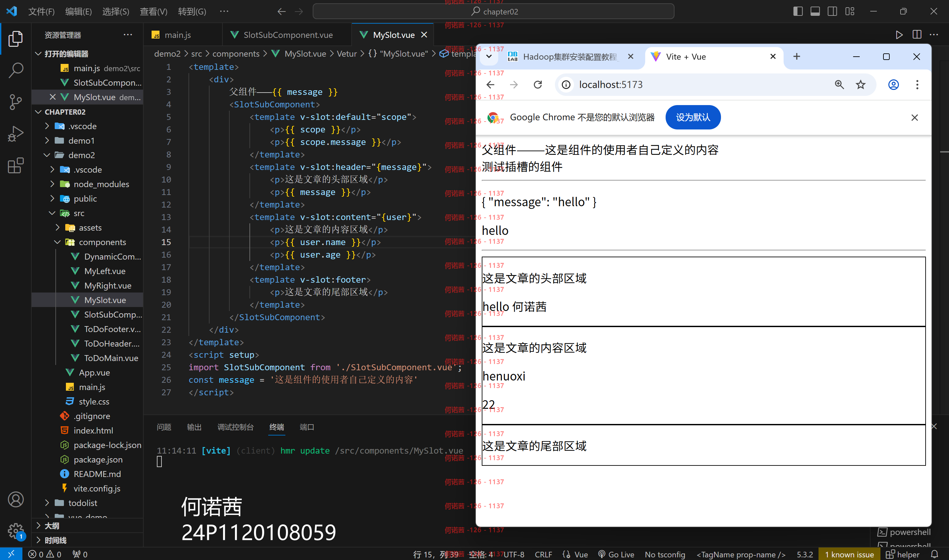Click the chapter02 command center search box
This screenshot has height=560, width=949.
pyautogui.click(x=493, y=11)
